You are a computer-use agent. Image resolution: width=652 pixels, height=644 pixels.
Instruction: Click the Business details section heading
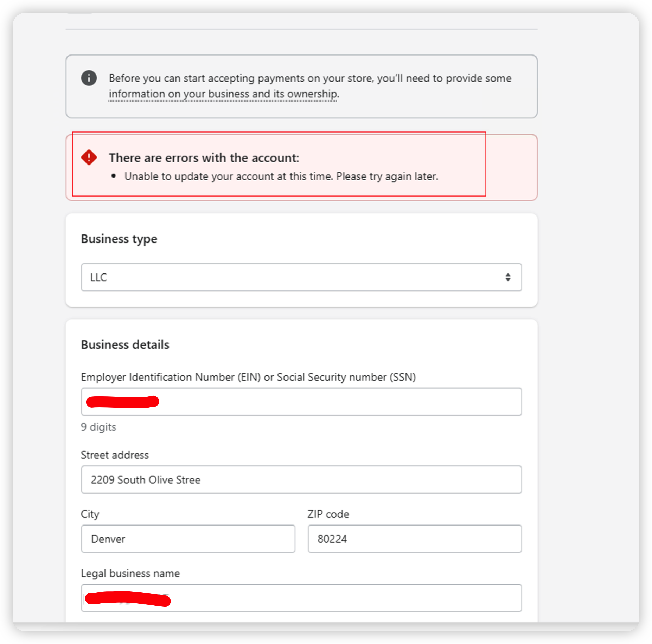(125, 344)
